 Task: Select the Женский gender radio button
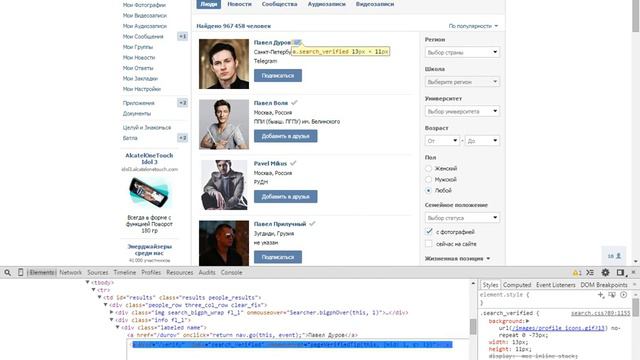click(428, 168)
